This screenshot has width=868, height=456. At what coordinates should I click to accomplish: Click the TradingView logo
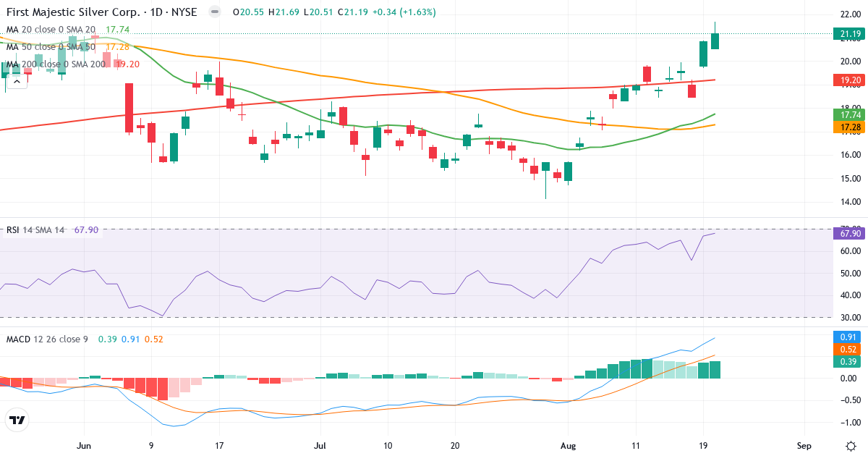17,420
